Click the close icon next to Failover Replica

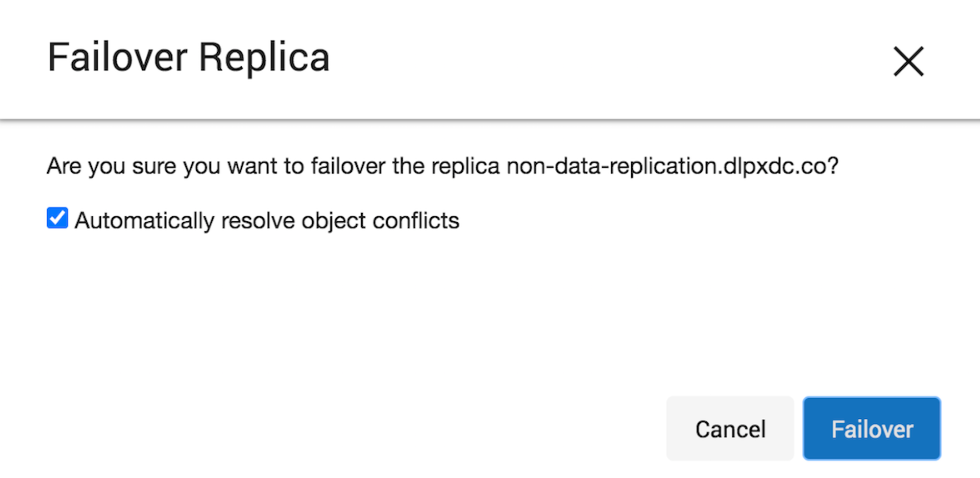[x=908, y=62]
